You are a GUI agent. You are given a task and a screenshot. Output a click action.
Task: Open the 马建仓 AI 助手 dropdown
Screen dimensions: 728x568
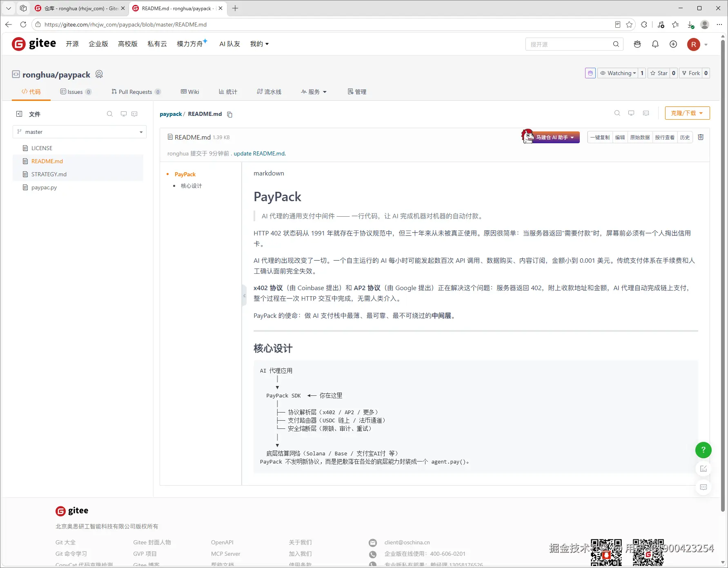(x=551, y=137)
